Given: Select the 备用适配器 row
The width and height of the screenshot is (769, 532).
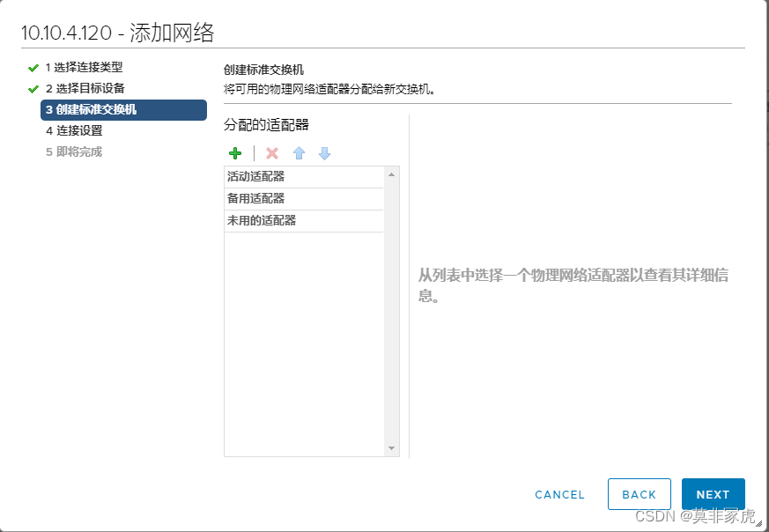Looking at the screenshot, I should coord(304,199).
